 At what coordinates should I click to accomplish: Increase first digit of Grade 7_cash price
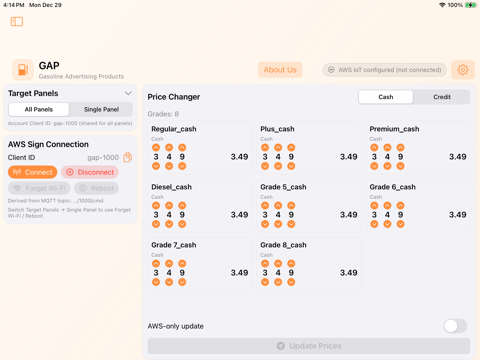[x=156, y=263]
